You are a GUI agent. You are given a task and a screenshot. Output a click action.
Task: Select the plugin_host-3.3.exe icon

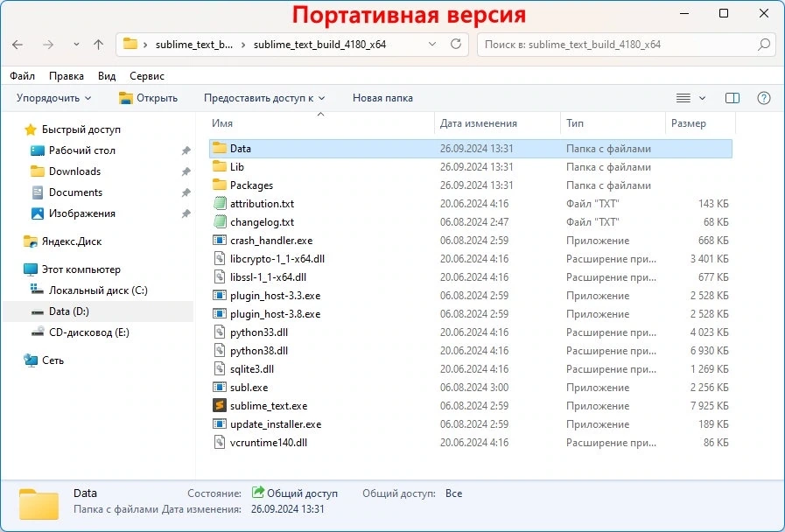(220, 295)
